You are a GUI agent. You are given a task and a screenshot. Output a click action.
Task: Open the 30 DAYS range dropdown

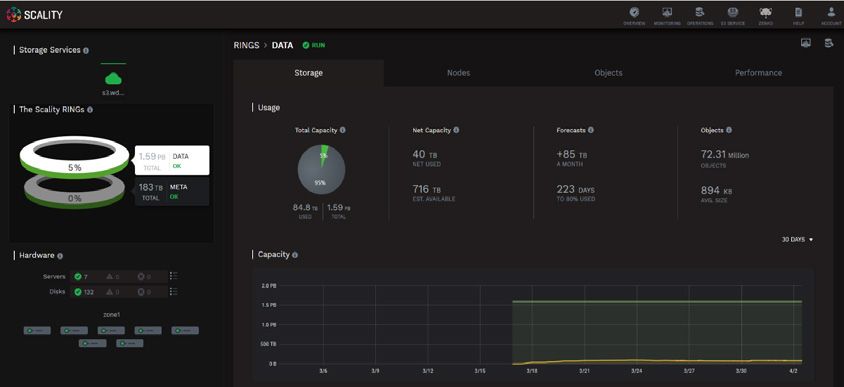tap(797, 240)
